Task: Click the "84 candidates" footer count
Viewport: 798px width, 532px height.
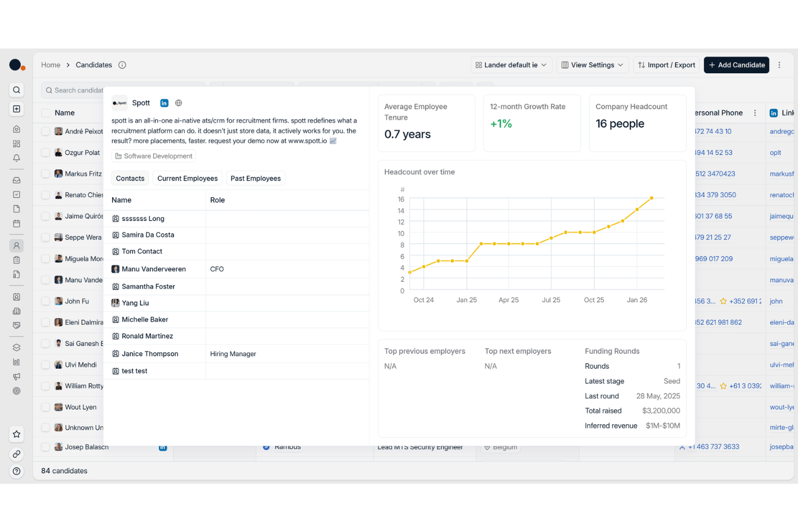Action: pyautogui.click(x=64, y=471)
